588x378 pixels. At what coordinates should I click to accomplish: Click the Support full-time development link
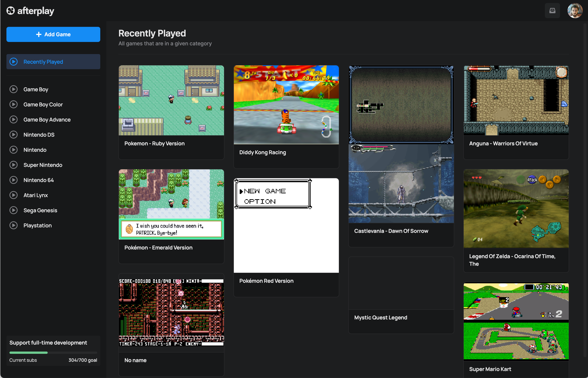48,343
